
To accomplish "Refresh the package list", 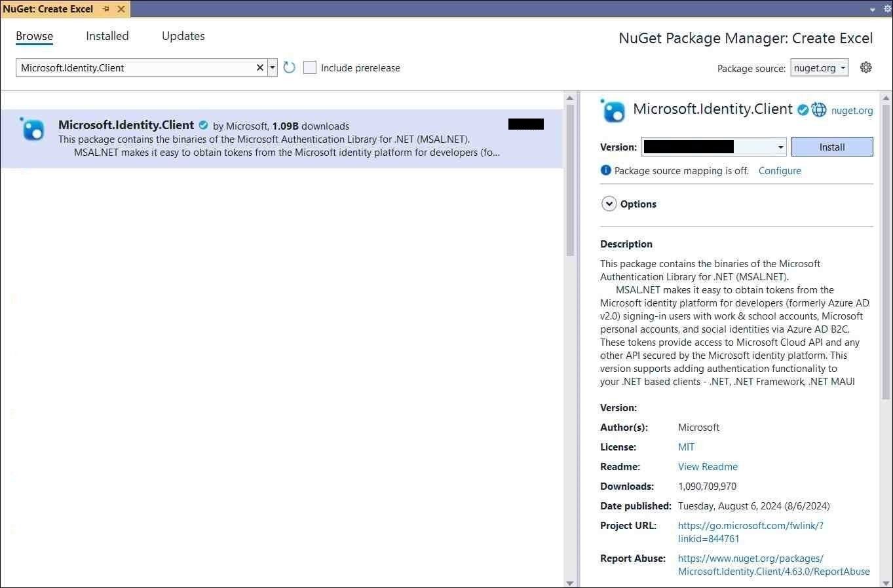I will pos(289,67).
